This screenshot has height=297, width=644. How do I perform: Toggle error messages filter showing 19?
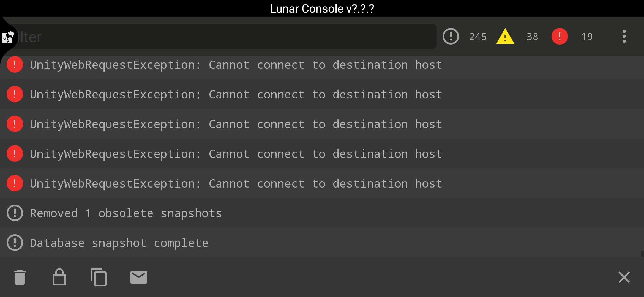(x=572, y=36)
